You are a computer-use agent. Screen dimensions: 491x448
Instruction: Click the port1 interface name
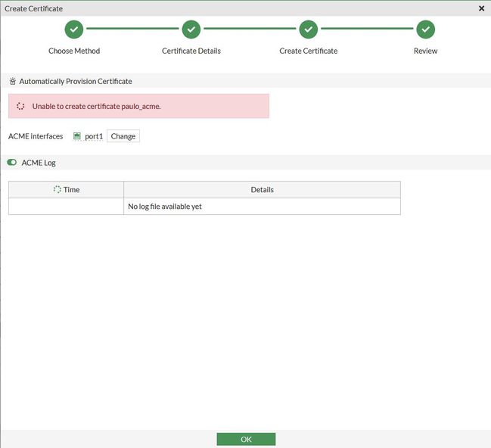point(94,136)
